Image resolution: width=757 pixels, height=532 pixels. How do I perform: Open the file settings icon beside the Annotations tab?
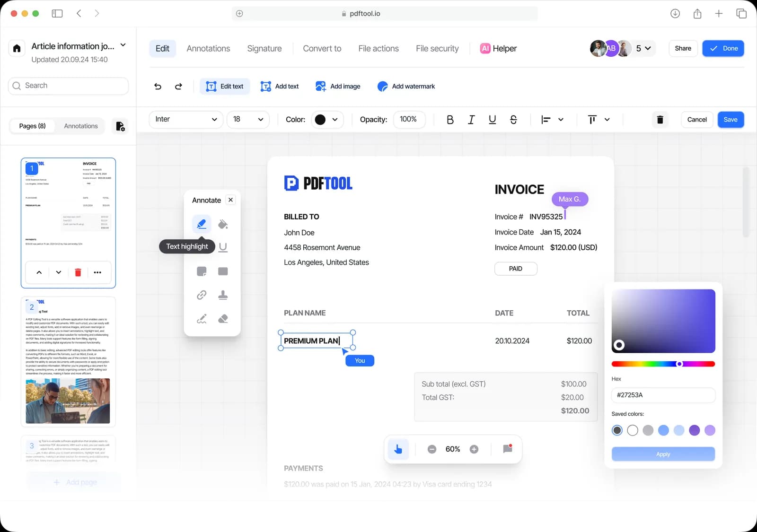[x=120, y=126]
